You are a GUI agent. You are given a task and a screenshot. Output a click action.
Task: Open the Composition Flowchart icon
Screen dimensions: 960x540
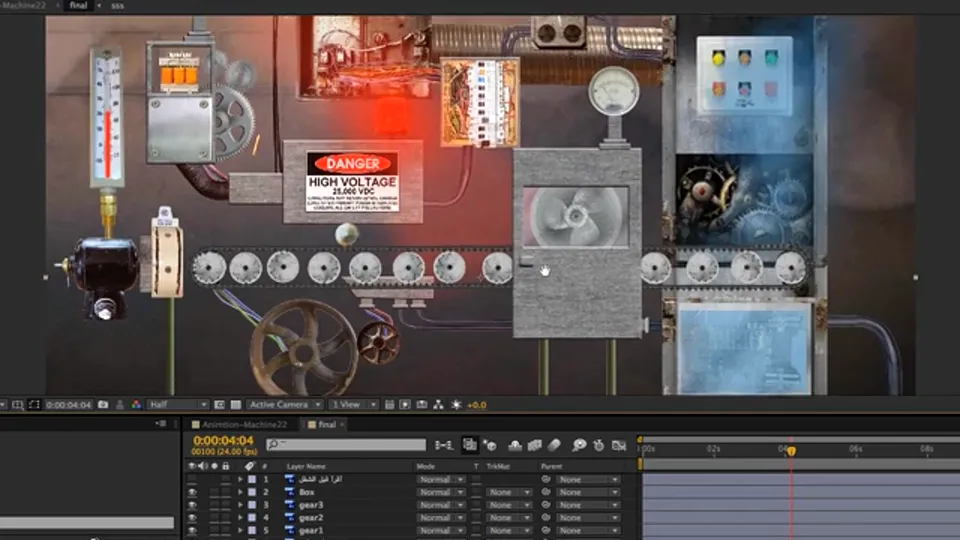(438, 405)
